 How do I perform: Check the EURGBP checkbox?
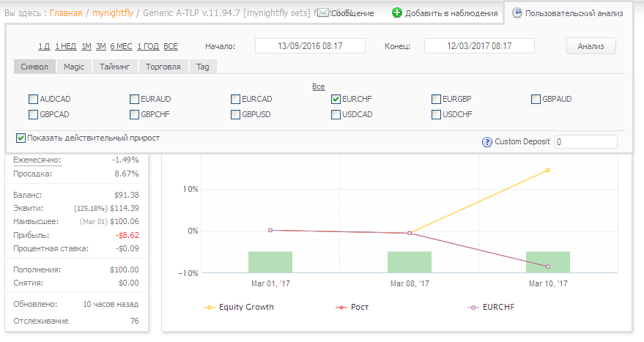point(436,99)
